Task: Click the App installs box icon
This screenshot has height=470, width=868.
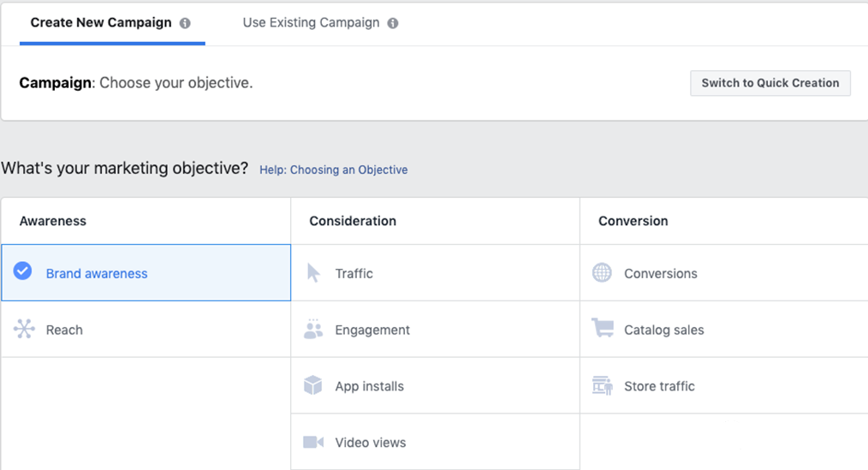Action: (313, 386)
